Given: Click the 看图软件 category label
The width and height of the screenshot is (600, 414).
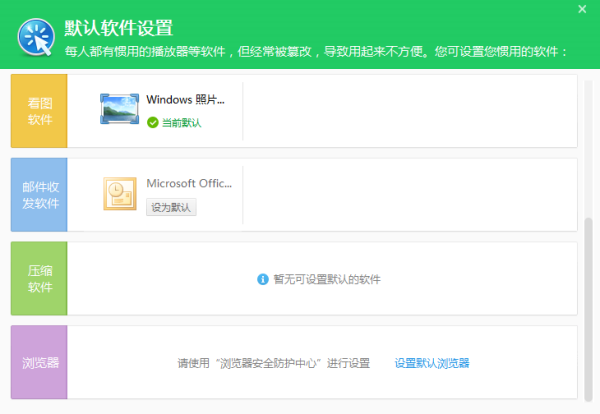Looking at the screenshot, I should coord(39,111).
